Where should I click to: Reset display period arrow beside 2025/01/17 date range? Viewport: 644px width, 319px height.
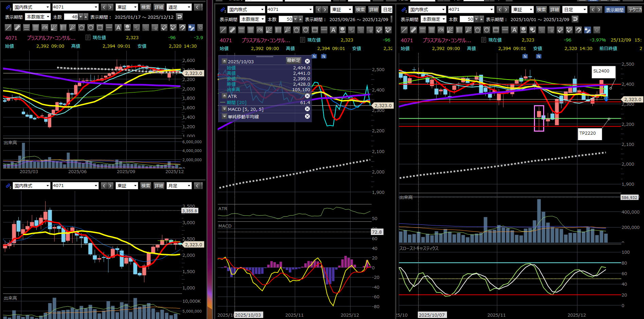tap(179, 17)
